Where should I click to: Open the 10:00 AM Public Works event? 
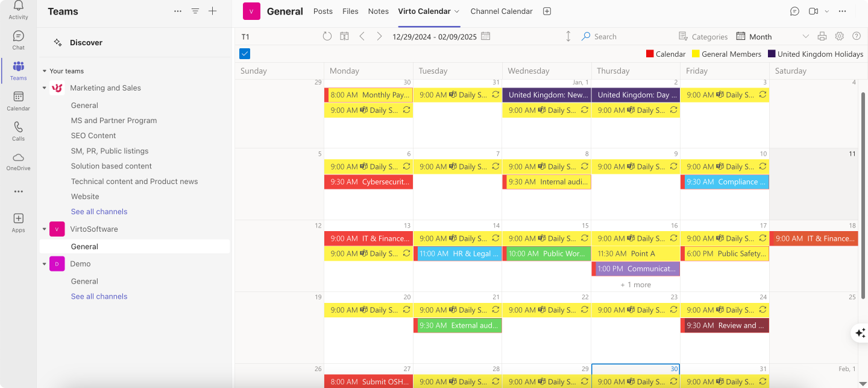547,253
